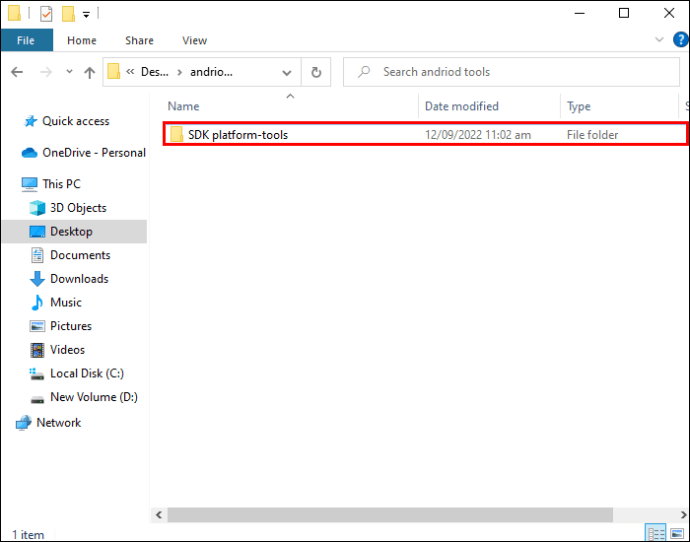Sort by the Type column header
This screenshot has height=542, width=690.
[578, 106]
